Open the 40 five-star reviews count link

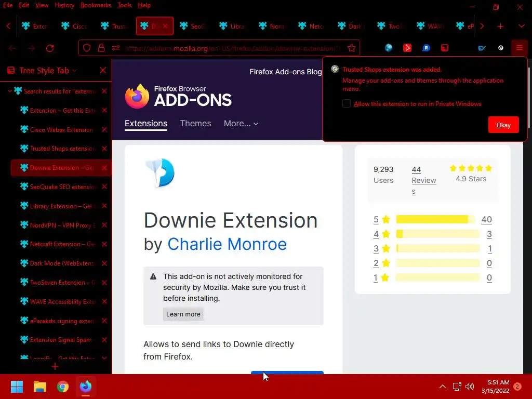pyautogui.click(x=486, y=220)
